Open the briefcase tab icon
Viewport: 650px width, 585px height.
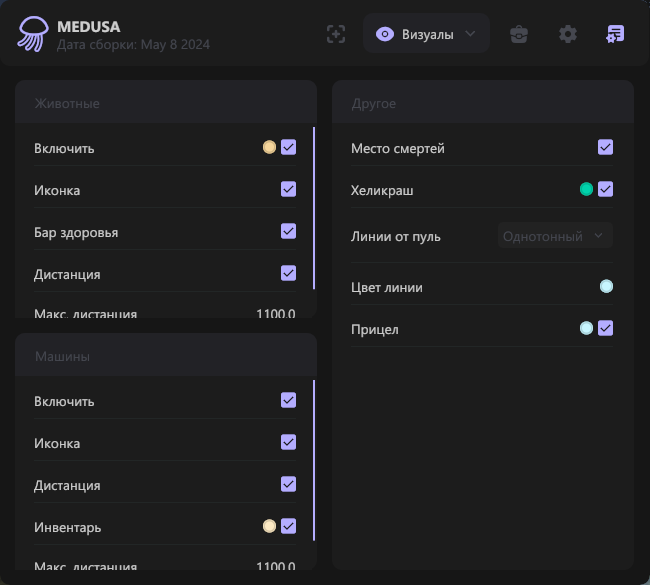[x=519, y=34]
